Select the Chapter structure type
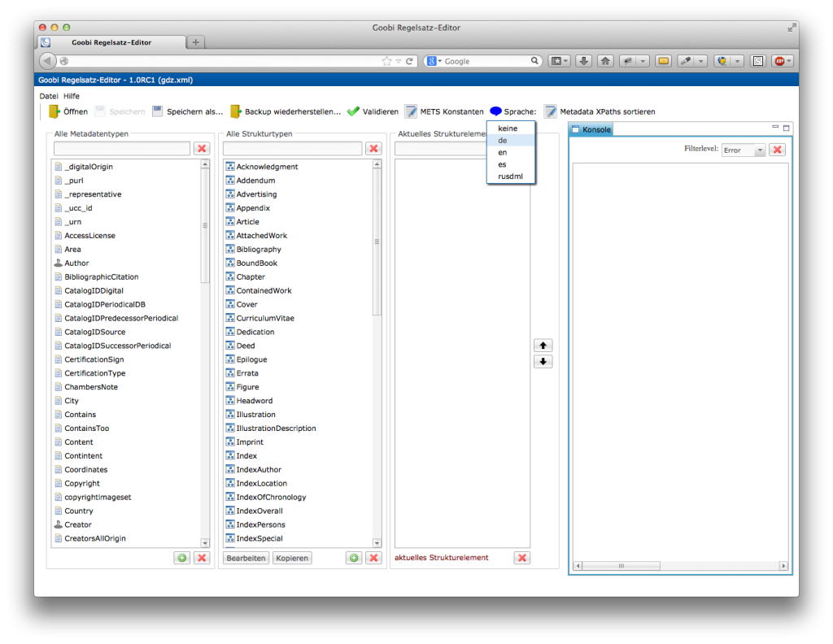Screen dimensions: 833x644 point(251,277)
